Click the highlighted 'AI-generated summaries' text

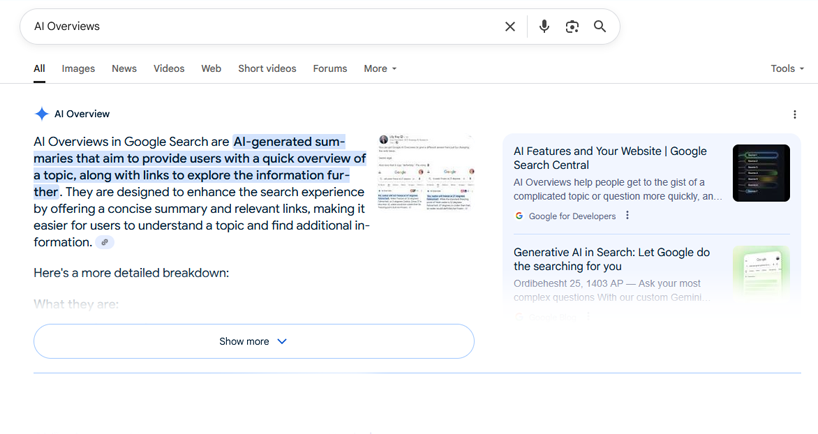click(x=200, y=166)
